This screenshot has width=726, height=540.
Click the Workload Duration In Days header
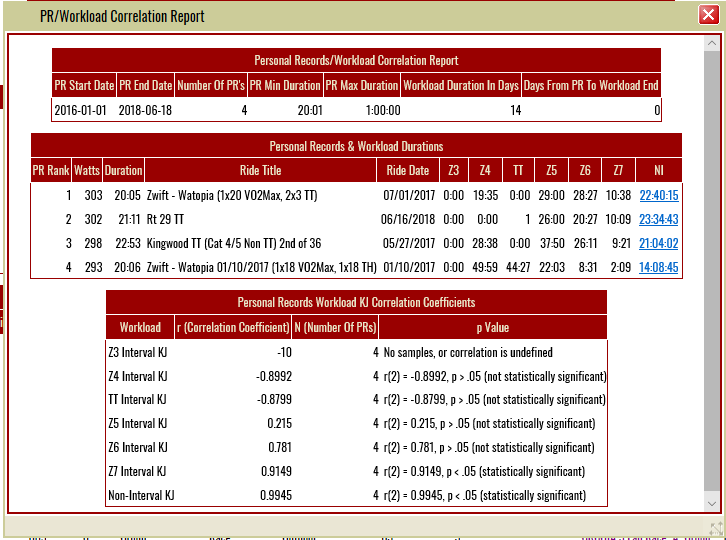click(461, 85)
